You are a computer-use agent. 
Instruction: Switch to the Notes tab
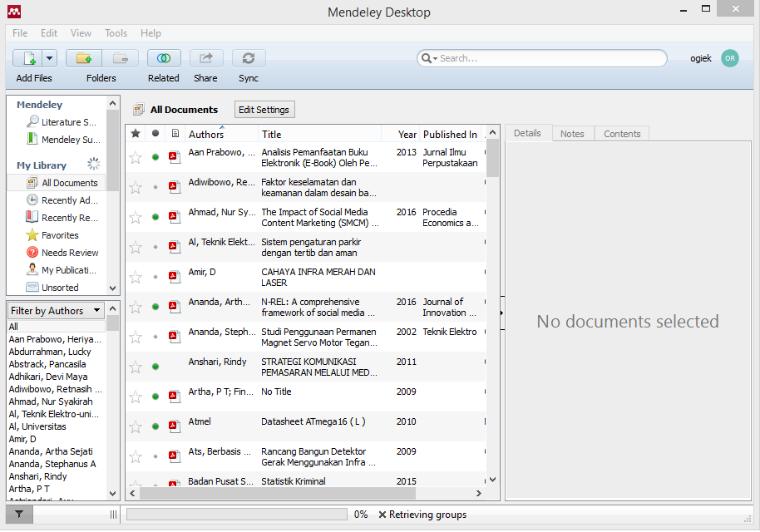[572, 134]
